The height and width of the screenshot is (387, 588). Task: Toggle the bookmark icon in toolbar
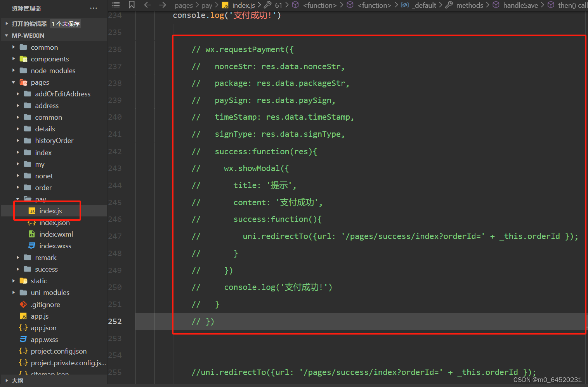pos(132,5)
